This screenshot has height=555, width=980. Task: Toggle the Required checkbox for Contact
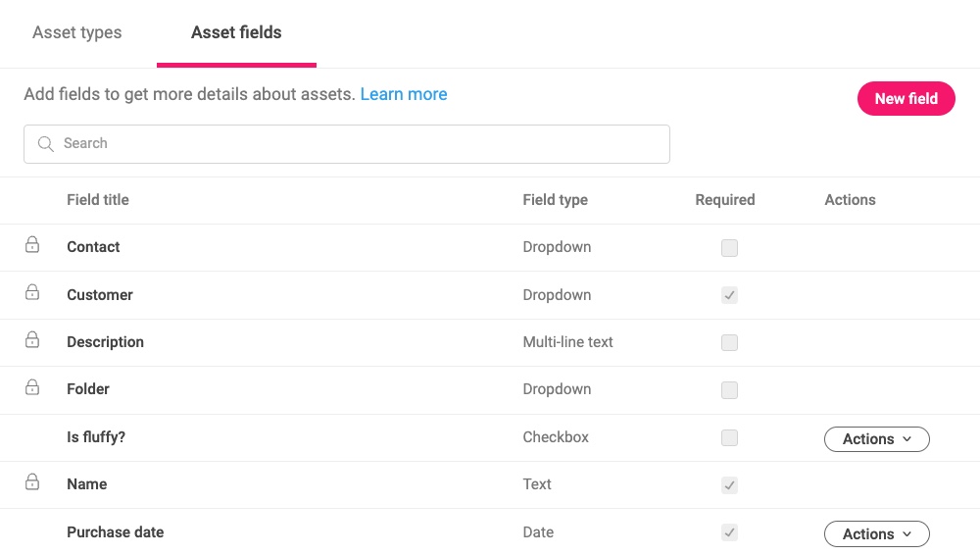pos(729,248)
